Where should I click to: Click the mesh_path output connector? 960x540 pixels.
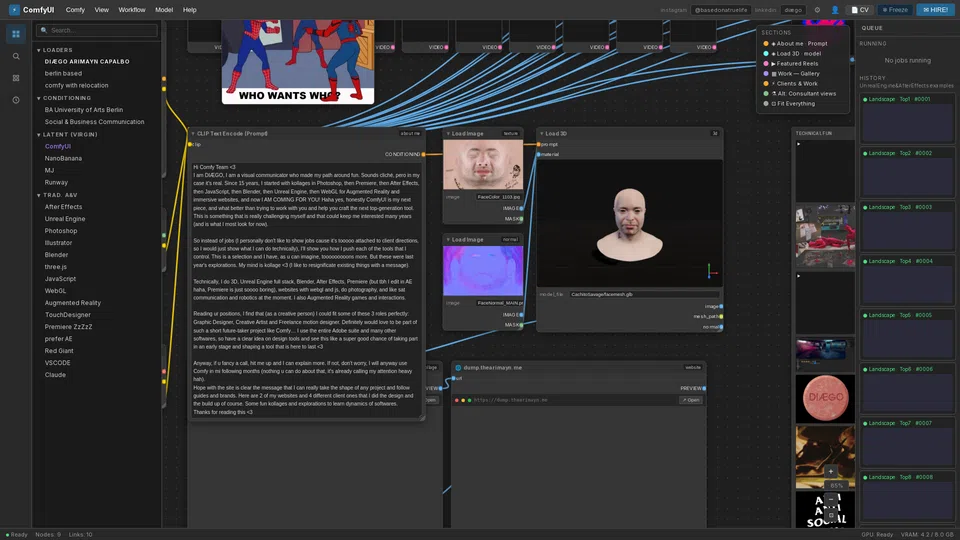tap(721, 317)
